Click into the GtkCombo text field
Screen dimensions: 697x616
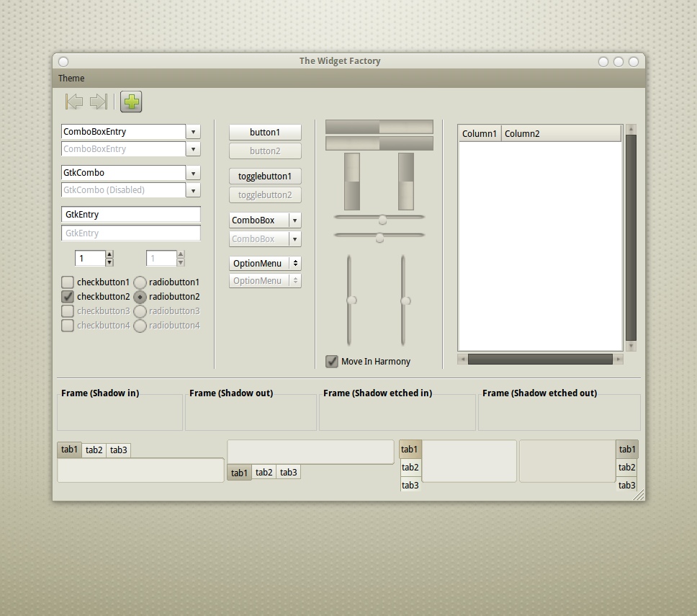tap(123, 173)
